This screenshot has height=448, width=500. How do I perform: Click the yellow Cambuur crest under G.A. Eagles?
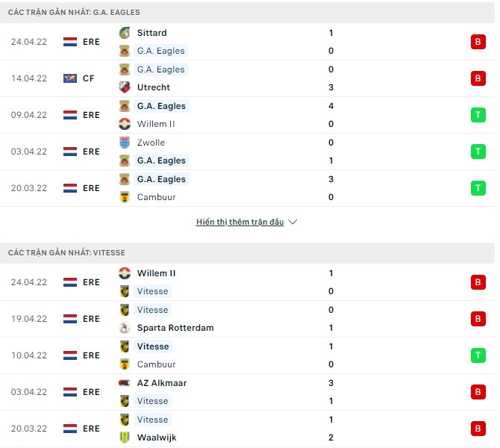[x=125, y=197]
